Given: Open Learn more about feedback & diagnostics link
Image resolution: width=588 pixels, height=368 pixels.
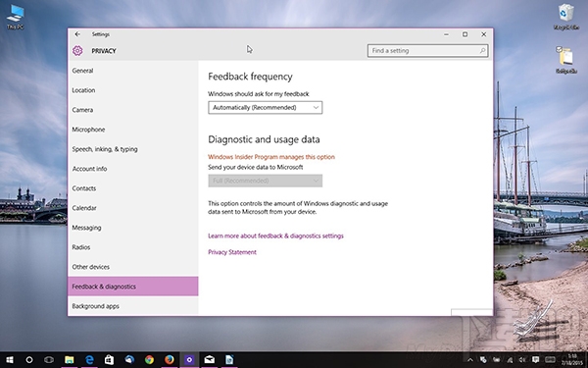Looking at the screenshot, I should [275, 236].
